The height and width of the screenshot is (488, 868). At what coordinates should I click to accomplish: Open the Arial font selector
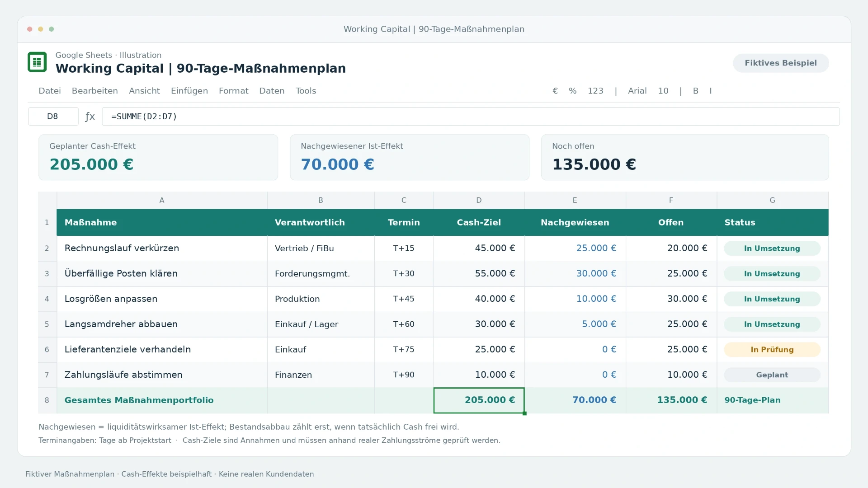tap(637, 91)
